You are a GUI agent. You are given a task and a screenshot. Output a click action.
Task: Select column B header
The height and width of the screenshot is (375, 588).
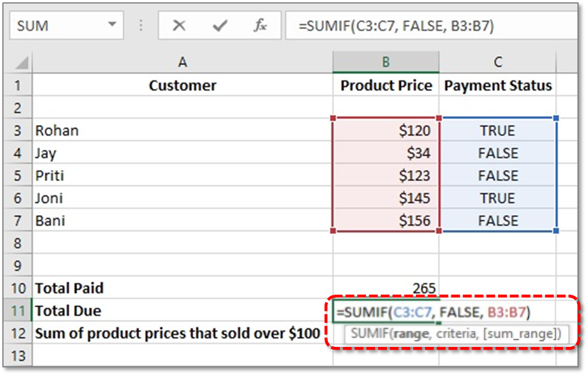(386, 62)
